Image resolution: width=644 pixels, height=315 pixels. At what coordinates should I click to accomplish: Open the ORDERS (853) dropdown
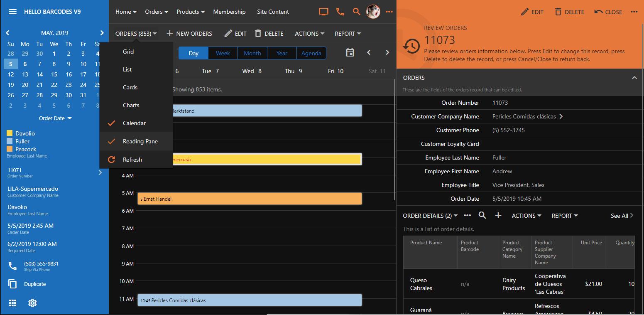136,33
